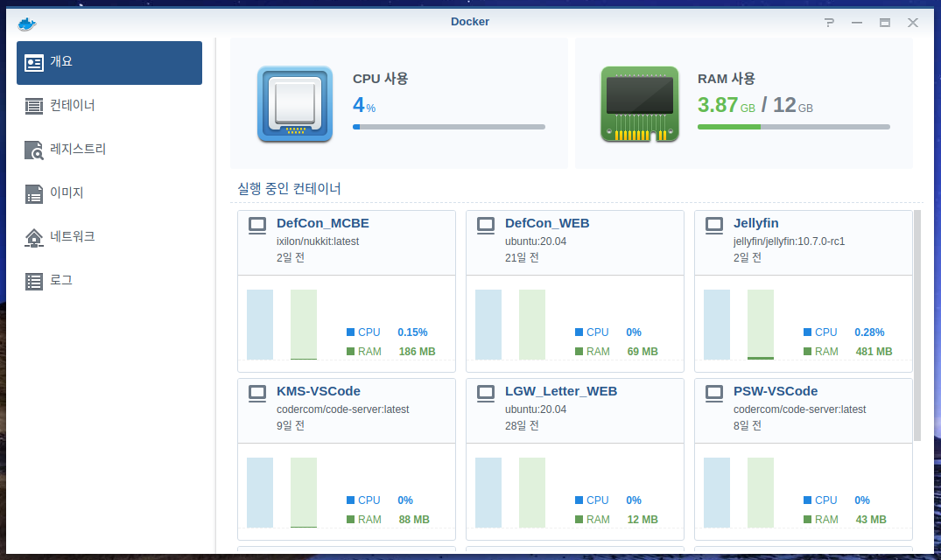Click LGW_Letter_WEB RAM 12 MB value

[x=643, y=519]
